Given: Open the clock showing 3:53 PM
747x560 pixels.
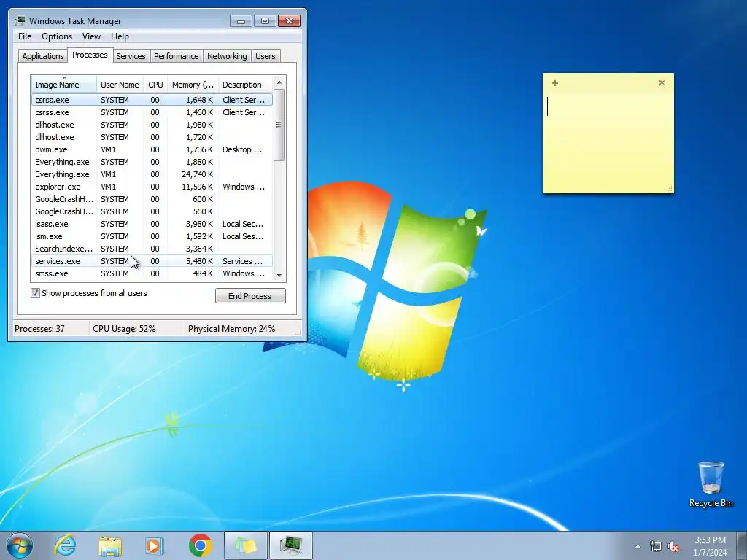Looking at the screenshot, I should click(710, 546).
